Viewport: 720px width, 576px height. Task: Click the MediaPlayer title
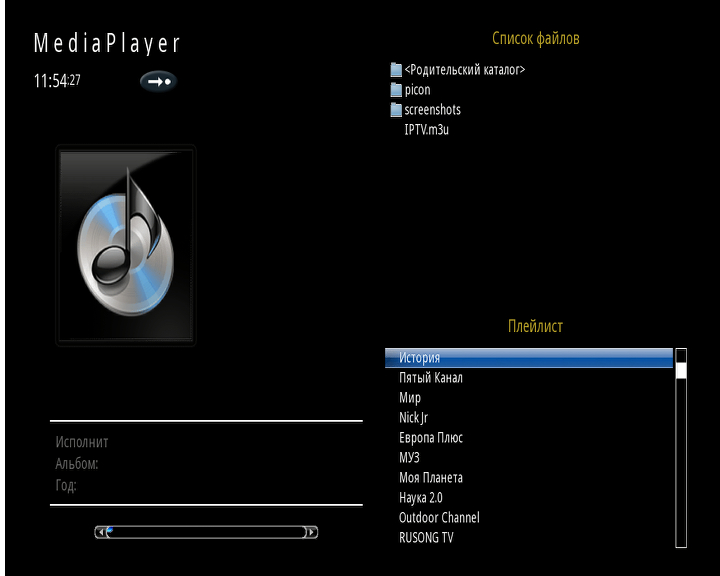[x=107, y=43]
